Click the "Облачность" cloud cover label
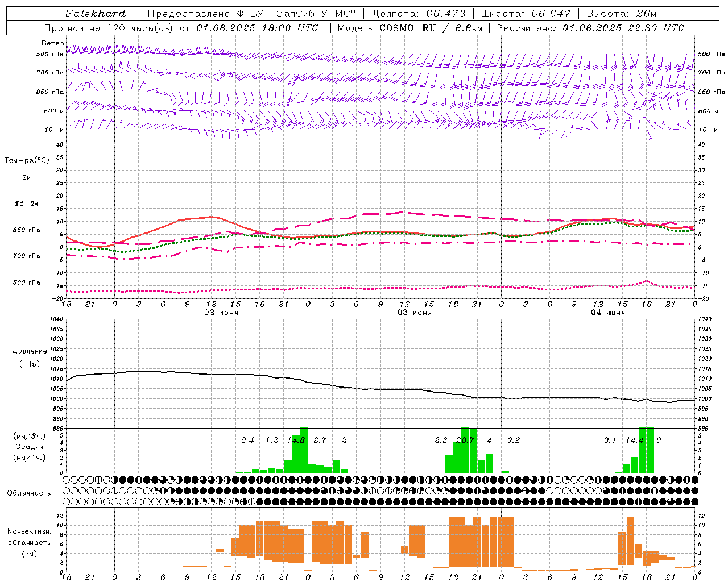The image size is (728, 582). (29, 493)
